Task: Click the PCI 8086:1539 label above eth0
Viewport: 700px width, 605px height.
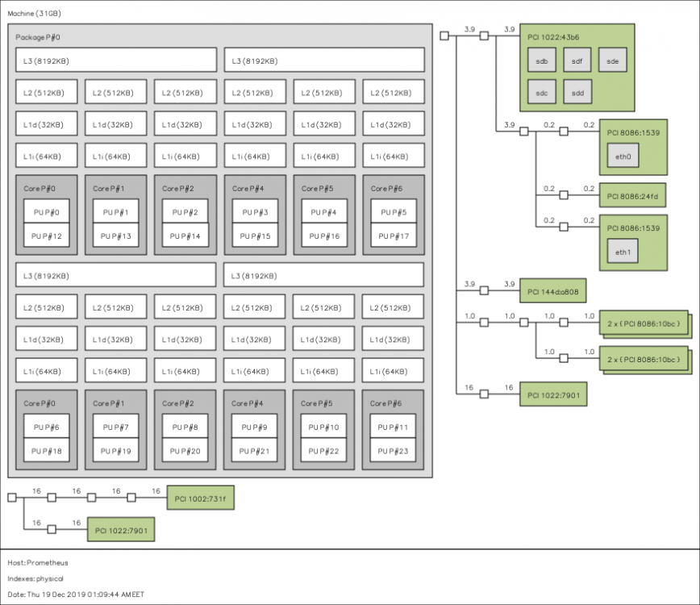Action: pyautogui.click(x=633, y=132)
